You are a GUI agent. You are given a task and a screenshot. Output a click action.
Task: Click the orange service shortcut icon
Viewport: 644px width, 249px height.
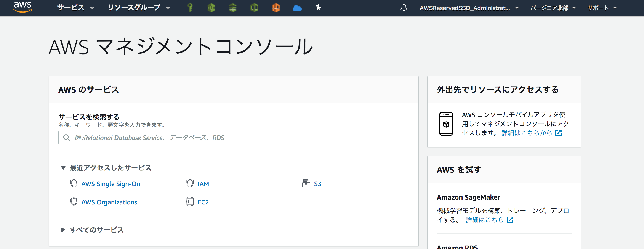[276, 8]
